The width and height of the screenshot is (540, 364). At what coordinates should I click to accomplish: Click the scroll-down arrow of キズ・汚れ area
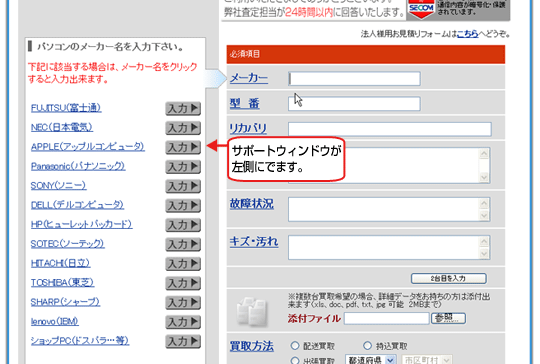484,254
